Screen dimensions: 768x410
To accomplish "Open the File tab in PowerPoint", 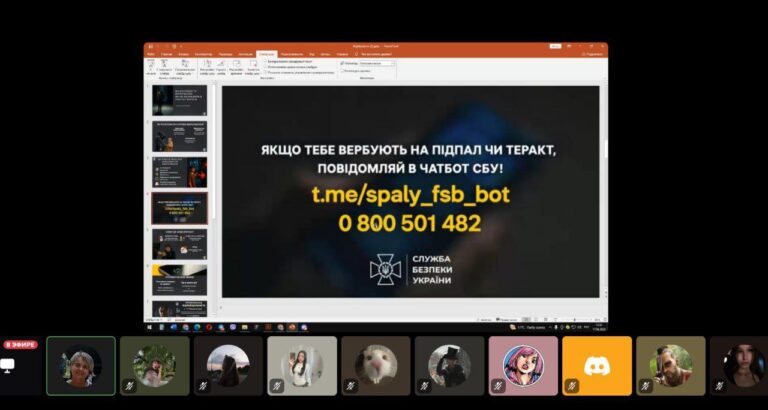I will click(152, 53).
